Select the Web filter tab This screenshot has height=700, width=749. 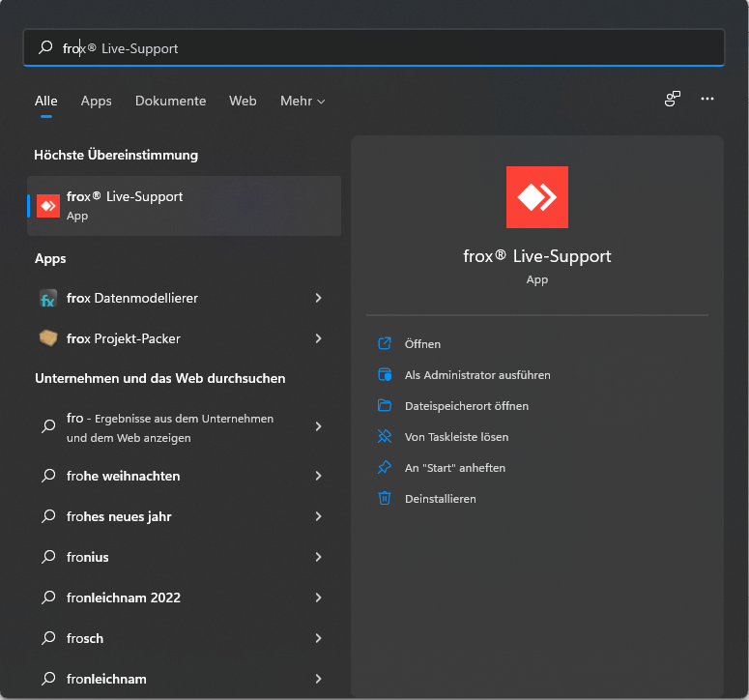(243, 102)
